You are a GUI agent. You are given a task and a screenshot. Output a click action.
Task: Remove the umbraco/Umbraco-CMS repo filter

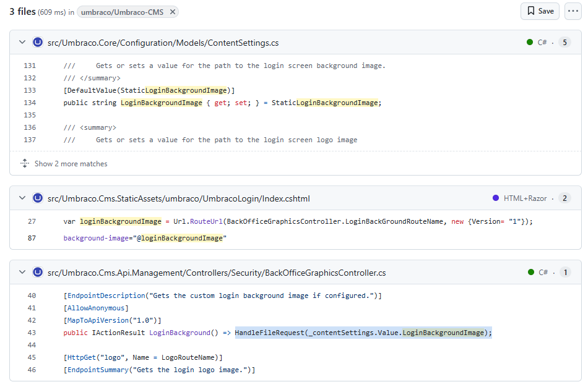(173, 12)
